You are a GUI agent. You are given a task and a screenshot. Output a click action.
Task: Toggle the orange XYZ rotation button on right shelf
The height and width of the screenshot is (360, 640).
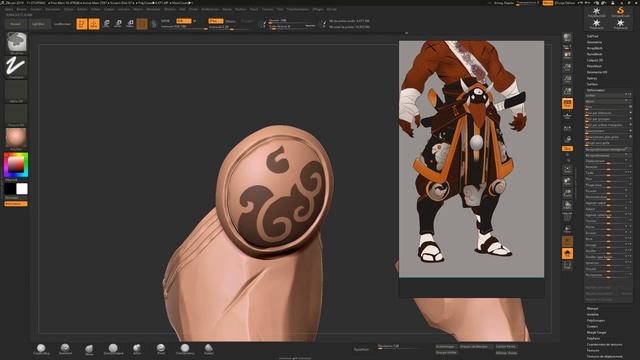[x=567, y=104]
